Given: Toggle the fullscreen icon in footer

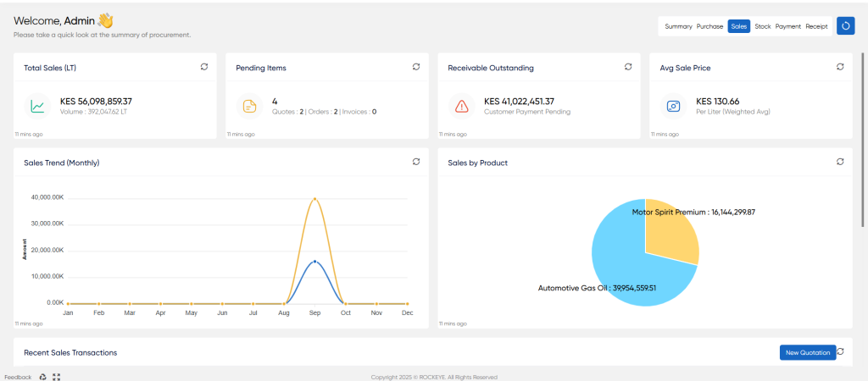Looking at the screenshot, I should 57,377.
